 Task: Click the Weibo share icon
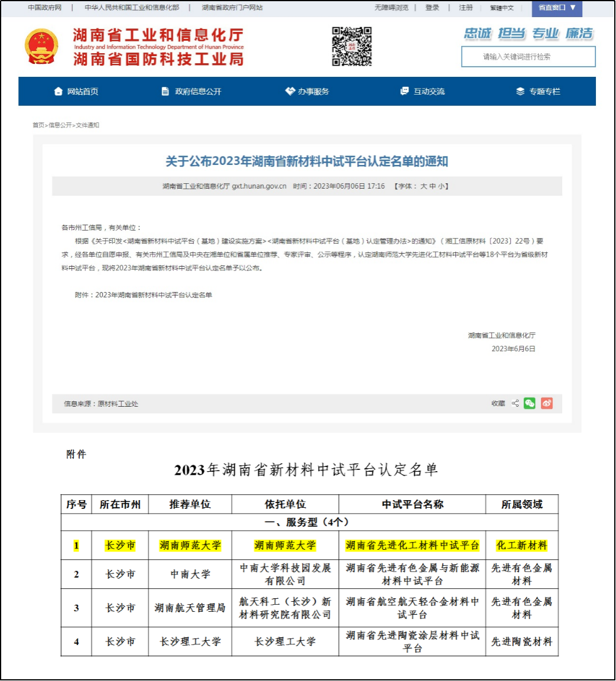pos(547,403)
